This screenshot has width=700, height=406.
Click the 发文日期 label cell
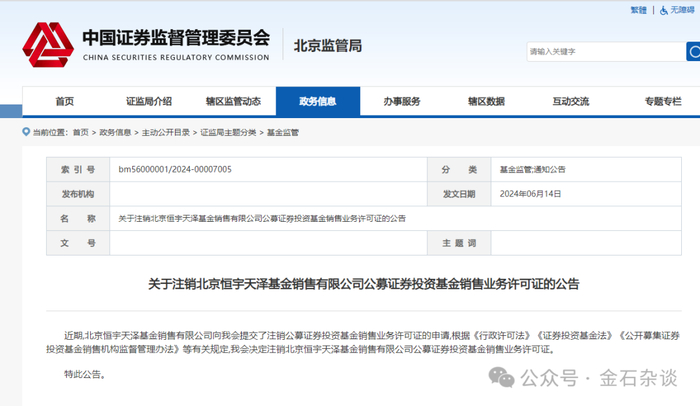pos(459,194)
